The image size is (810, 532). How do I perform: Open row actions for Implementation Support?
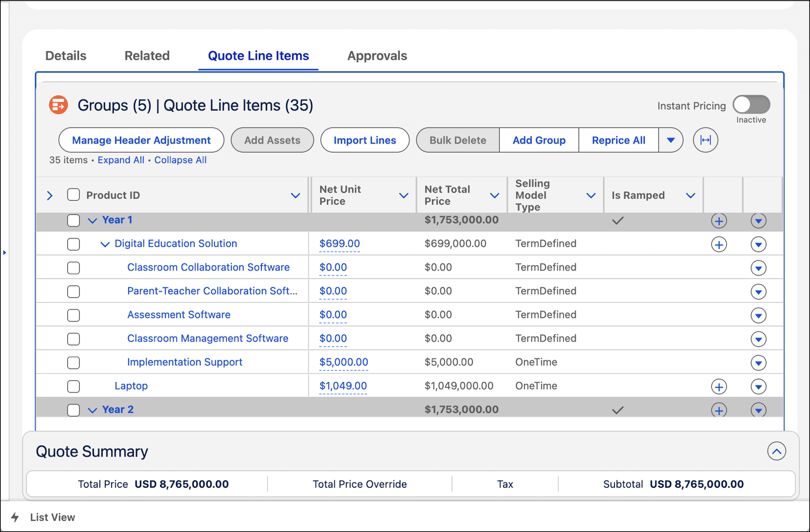[758, 363]
